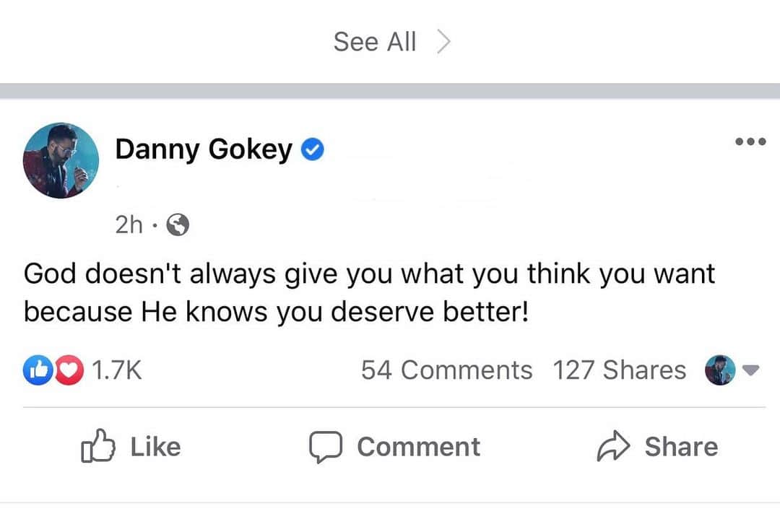The image size is (780, 532).
Task: Open the three-dot post options menu
Action: [x=750, y=141]
